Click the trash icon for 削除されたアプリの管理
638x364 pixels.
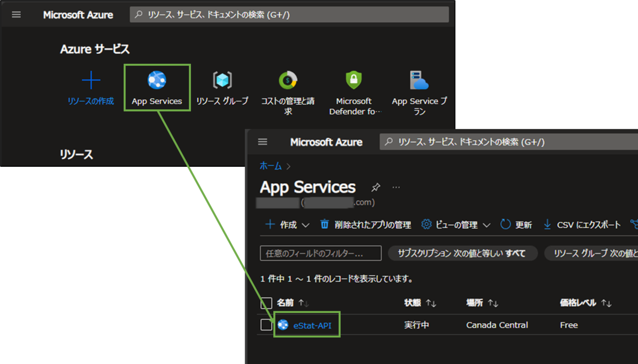324,224
